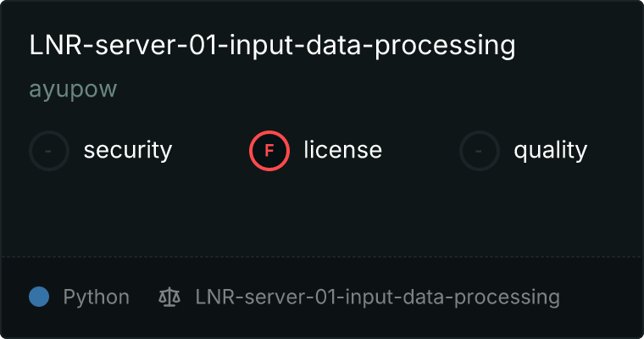Viewport: 644px width, 339px height.
Task: Select the quality label text
Action: (x=550, y=151)
